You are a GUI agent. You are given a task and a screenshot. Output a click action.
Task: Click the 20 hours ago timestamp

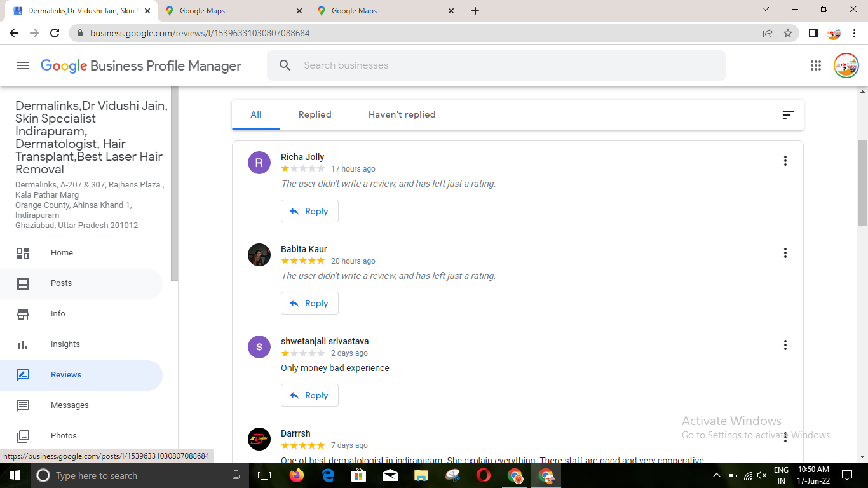coord(353,261)
